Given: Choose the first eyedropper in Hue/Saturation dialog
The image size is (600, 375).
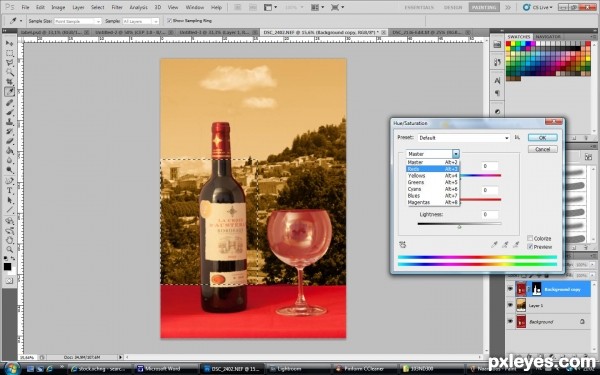Looking at the screenshot, I should [494, 245].
